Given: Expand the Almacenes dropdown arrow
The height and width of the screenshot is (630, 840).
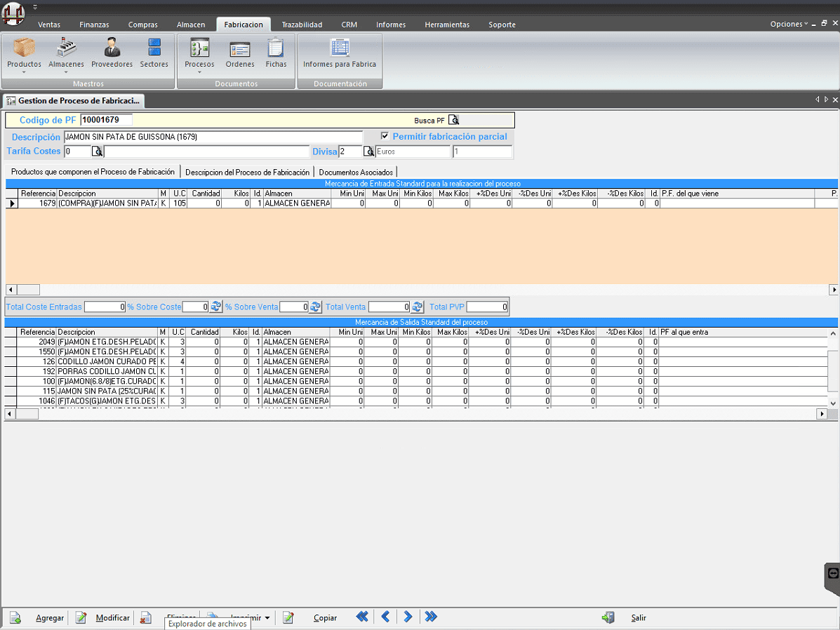Looking at the screenshot, I should [x=66, y=72].
